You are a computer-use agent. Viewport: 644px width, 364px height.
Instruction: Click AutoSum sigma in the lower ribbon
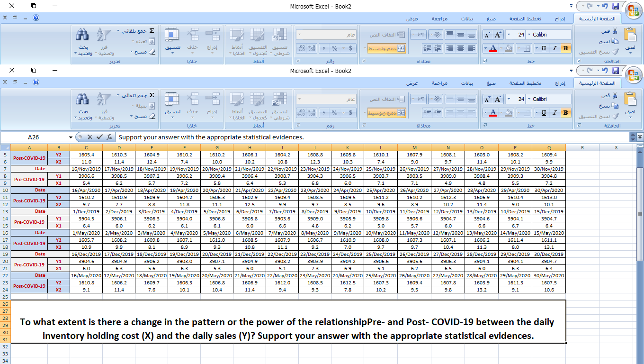click(152, 95)
